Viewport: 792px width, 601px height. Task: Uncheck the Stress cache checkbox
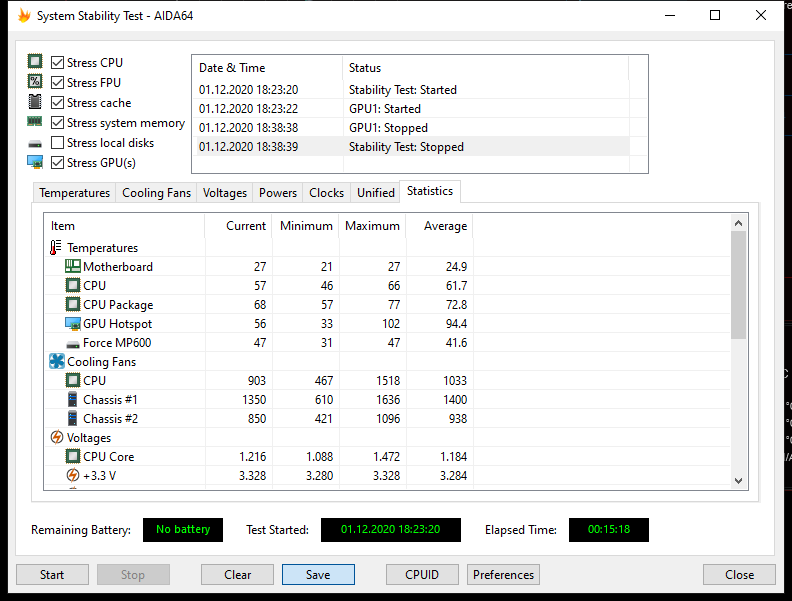(x=58, y=103)
